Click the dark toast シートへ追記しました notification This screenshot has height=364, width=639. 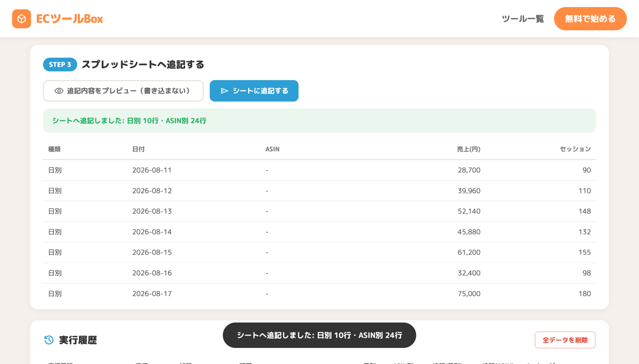pos(319,335)
